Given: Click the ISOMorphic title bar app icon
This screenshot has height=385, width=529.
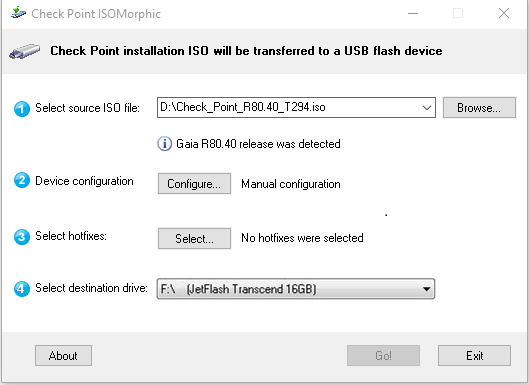Looking at the screenshot, I should point(18,13).
